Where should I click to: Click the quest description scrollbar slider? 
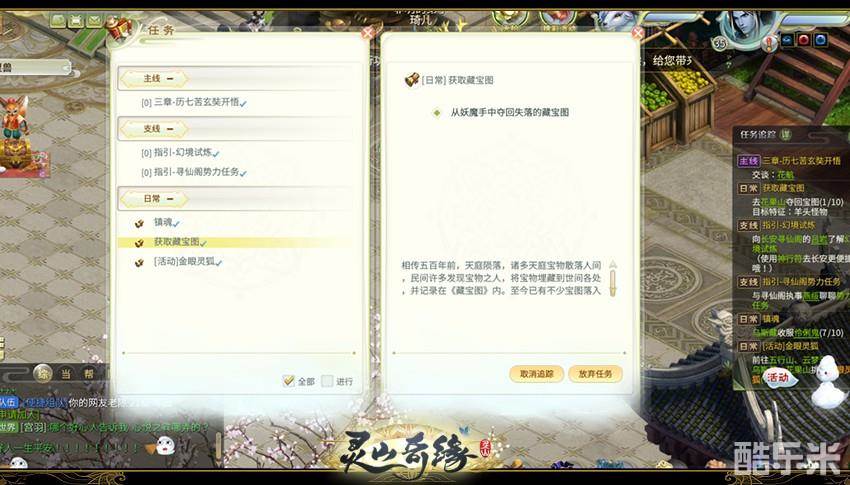[613, 280]
